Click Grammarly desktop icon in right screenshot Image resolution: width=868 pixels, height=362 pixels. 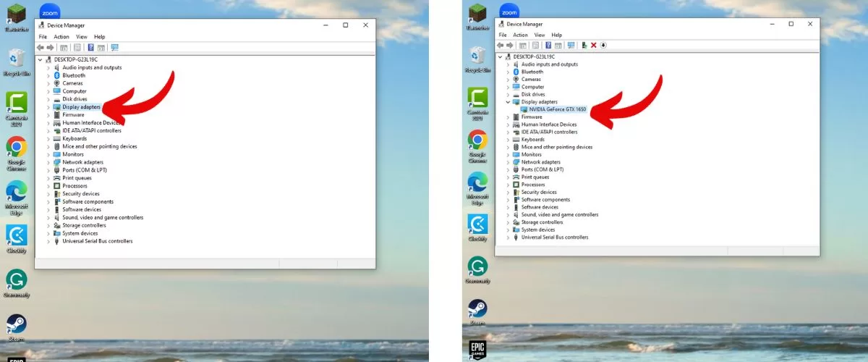(x=477, y=270)
